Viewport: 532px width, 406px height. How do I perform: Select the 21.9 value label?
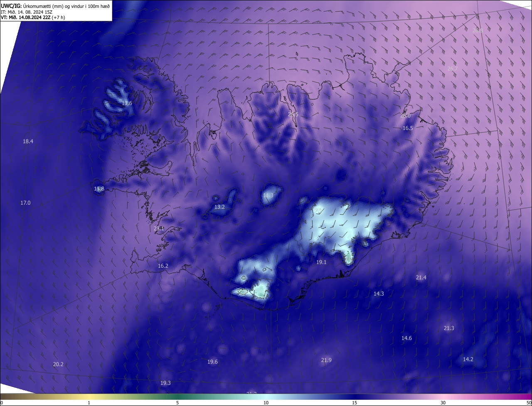pos(326,360)
